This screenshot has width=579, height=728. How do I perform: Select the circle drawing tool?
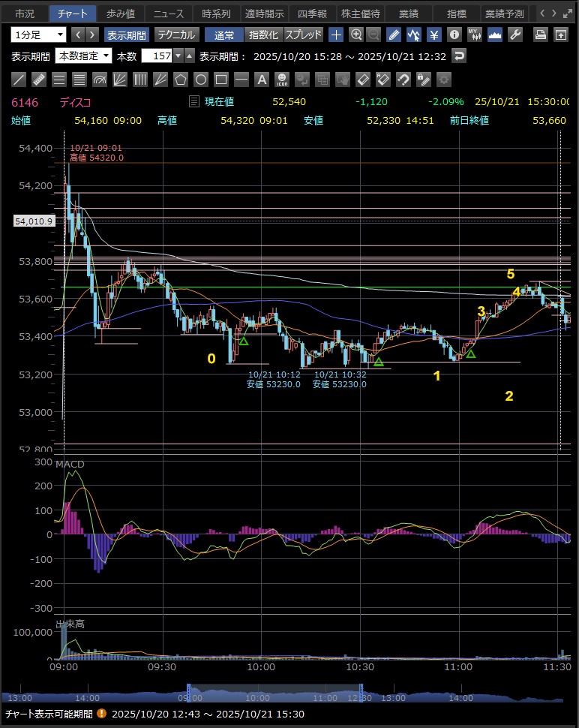click(201, 80)
